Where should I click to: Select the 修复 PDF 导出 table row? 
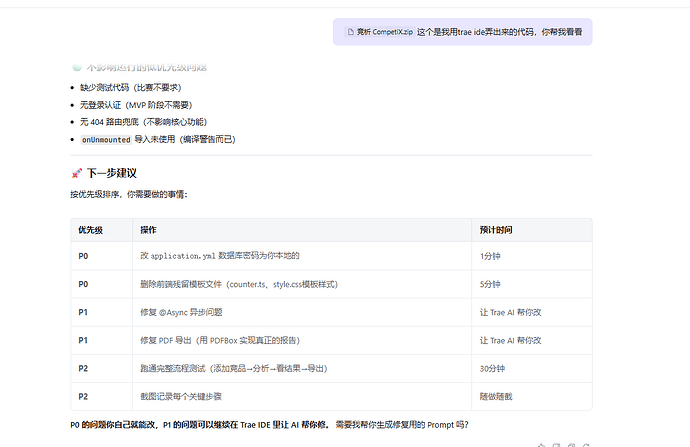click(x=238, y=341)
